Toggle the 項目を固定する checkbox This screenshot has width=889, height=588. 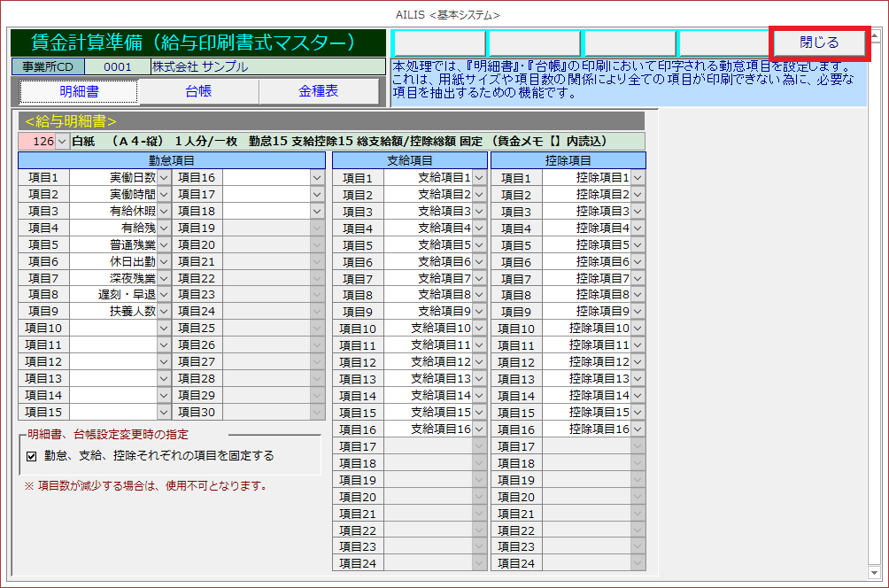pyautogui.click(x=32, y=456)
